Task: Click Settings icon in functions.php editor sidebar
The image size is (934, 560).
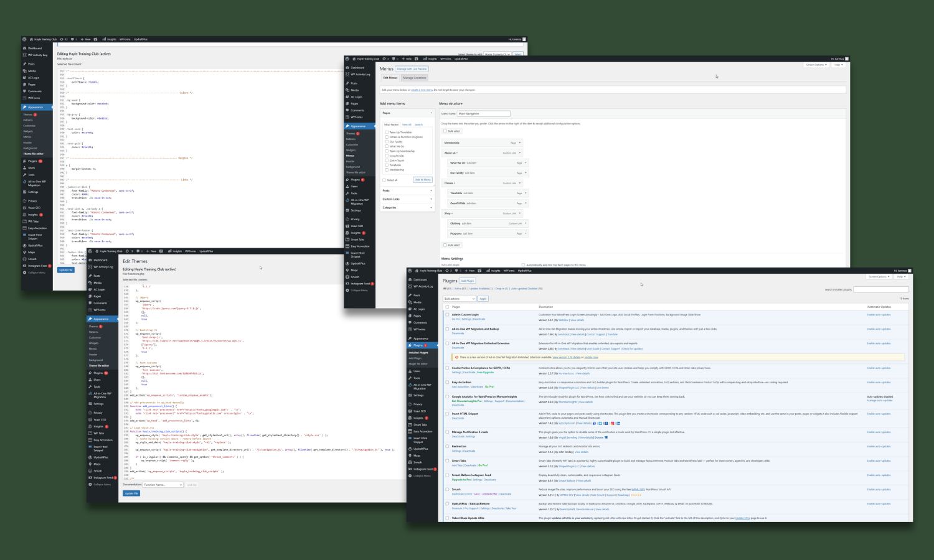Action: point(90,404)
